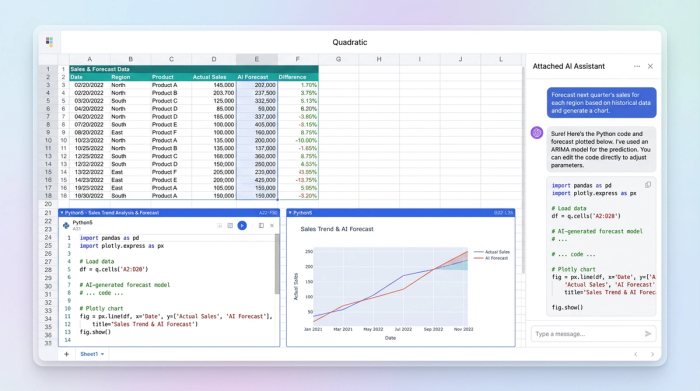
Task: Add a new sheet
Action: pos(67,354)
